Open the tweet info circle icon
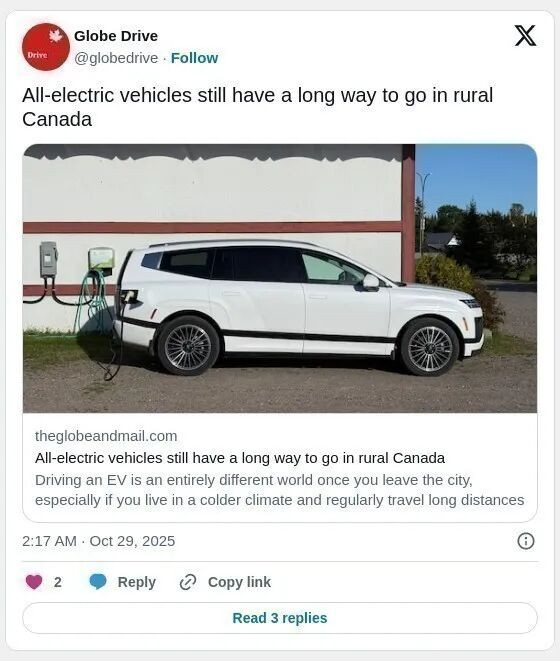The width and height of the screenshot is (560, 661). coord(525,541)
